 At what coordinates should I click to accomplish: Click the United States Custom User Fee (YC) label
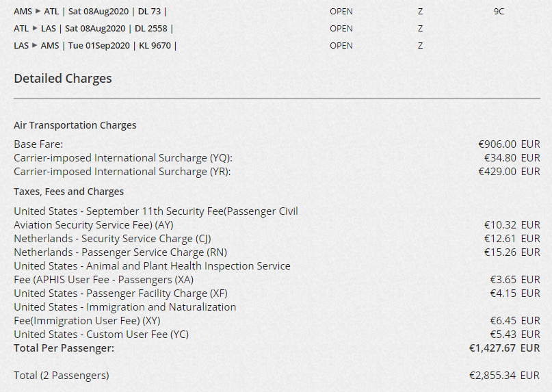(x=101, y=335)
